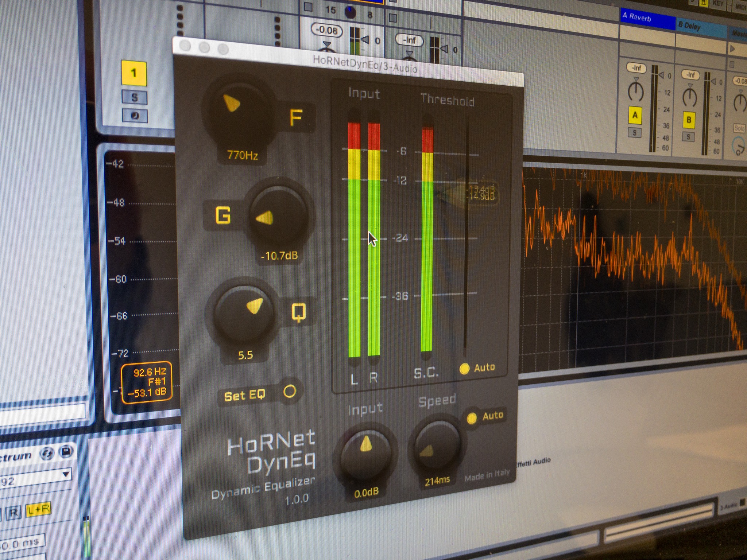The height and width of the screenshot is (560, 747).
Task: Arm track 1 with the record button
Action: [135, 116]
